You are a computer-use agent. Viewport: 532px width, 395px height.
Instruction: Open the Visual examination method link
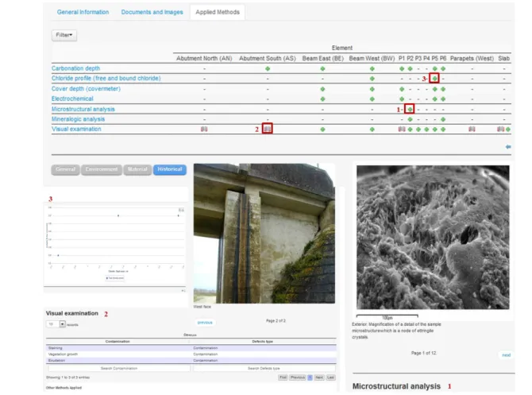tap(76, 129)
